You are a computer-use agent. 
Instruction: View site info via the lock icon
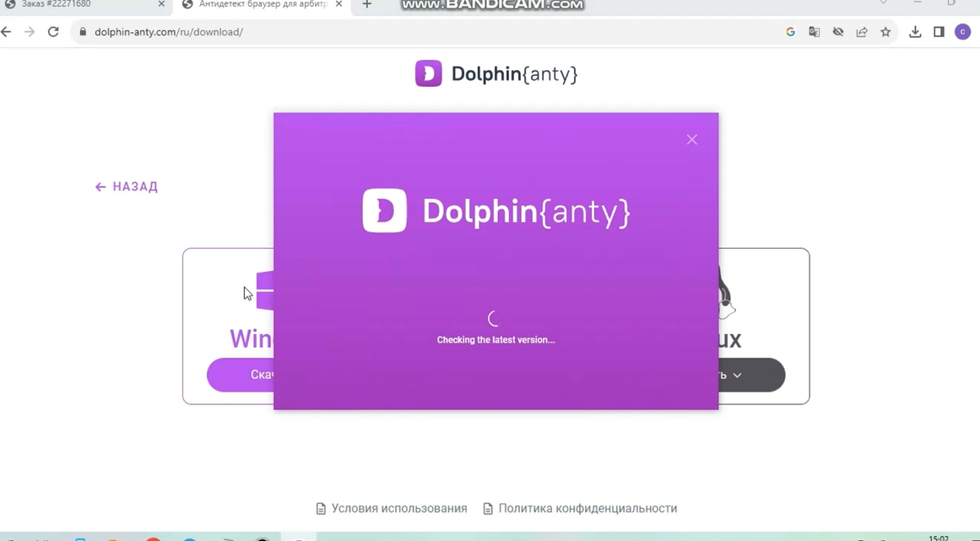[83, 32]
